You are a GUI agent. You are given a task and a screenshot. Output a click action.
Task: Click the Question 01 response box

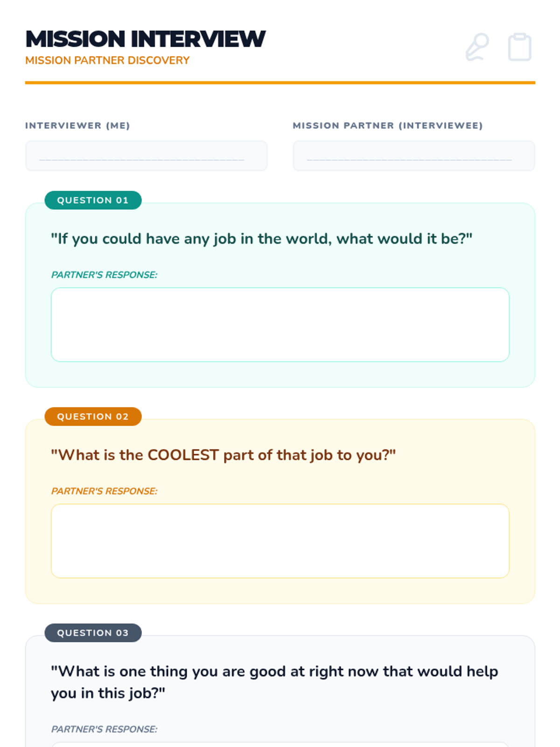280,324
